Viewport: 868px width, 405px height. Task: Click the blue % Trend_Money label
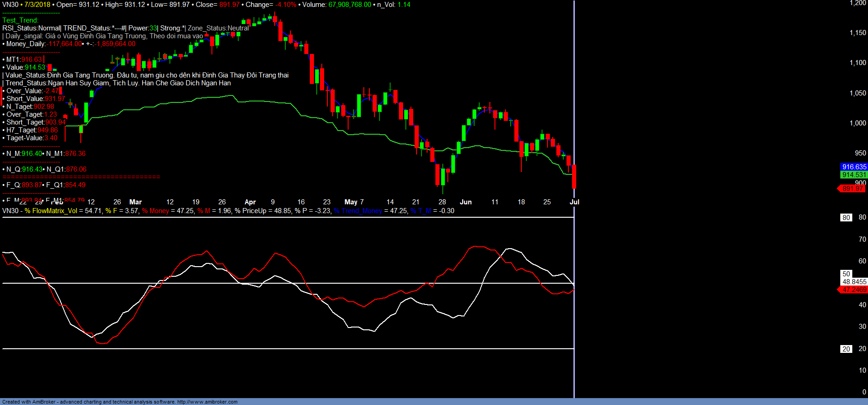(x=358, y=211)
